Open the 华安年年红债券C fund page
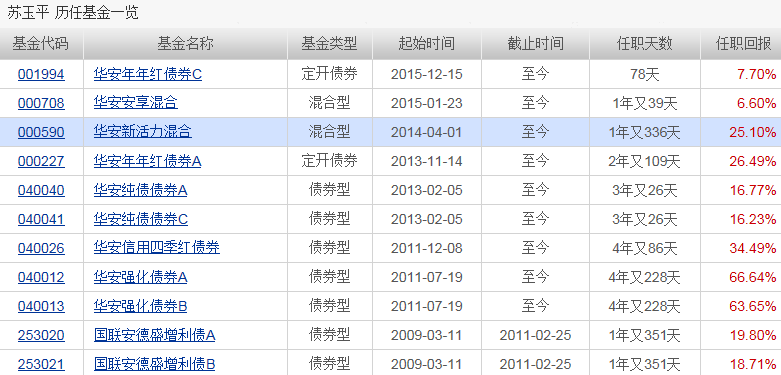781x375 pixels. coord(148,75)
